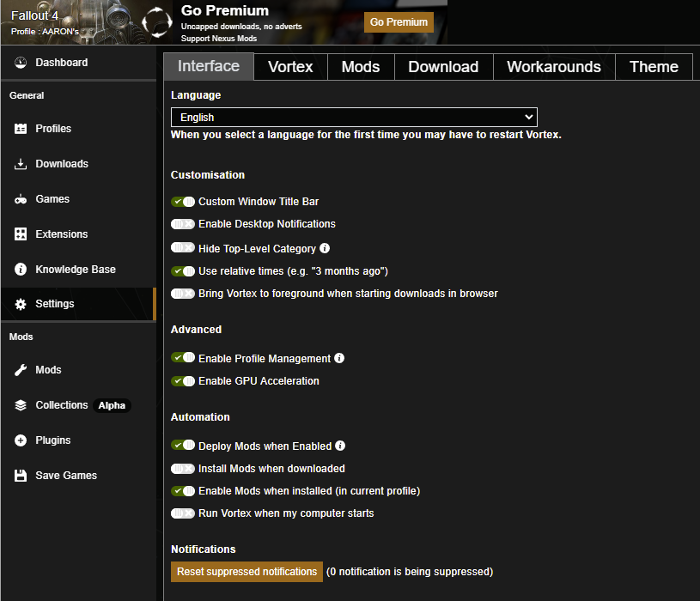Click 'Profile : AARON's' text in banner
Screen dimensions: 700x601
(45, 32)
